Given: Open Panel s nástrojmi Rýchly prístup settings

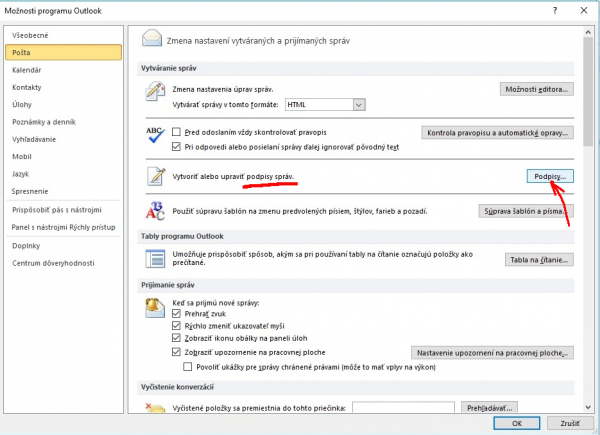Looking at the screenshot, I should click(64, 227).
